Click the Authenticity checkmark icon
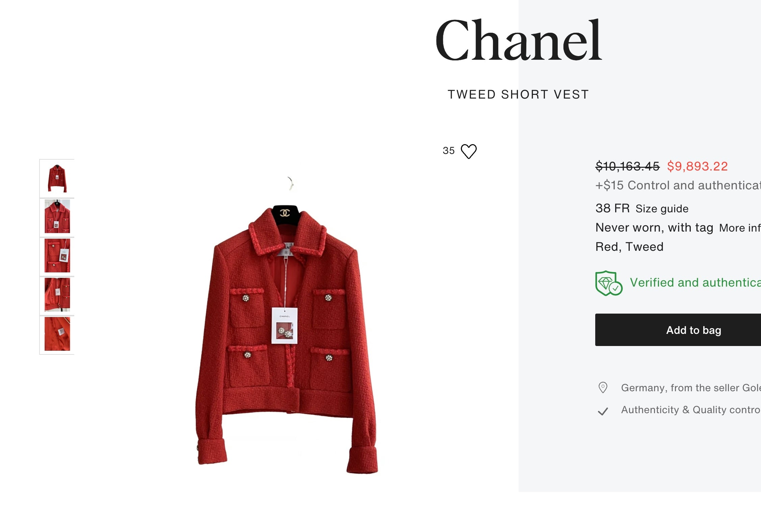 pos(603,411)
